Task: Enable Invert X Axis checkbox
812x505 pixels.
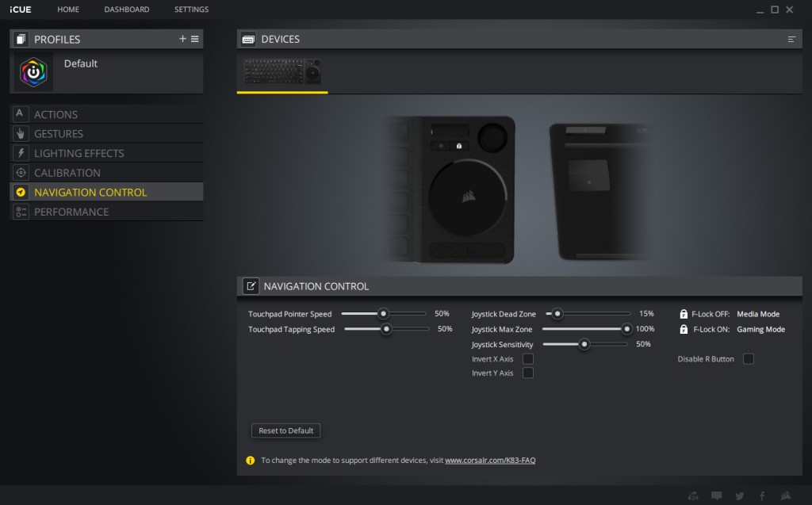Action: (527, 358)
